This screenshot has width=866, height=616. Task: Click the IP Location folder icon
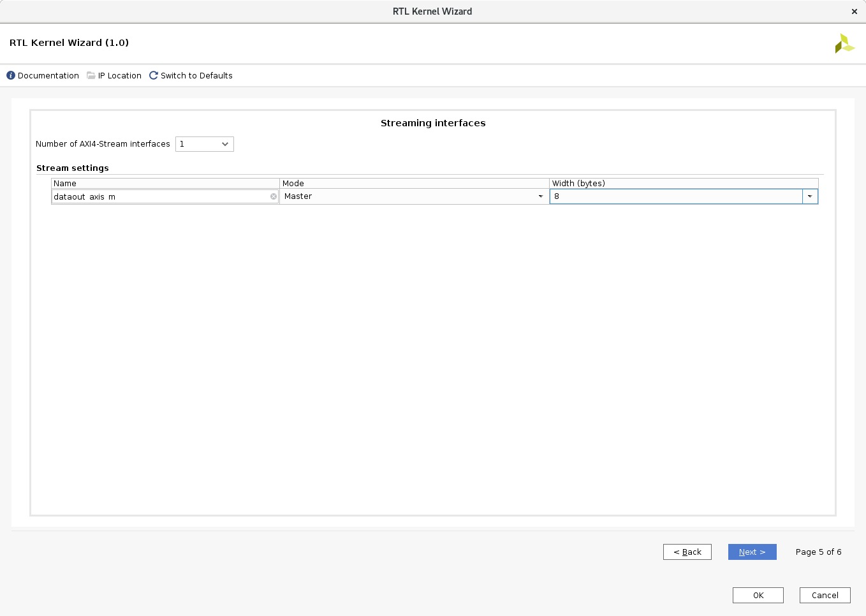pyautogui.click(x=91, y=75)
